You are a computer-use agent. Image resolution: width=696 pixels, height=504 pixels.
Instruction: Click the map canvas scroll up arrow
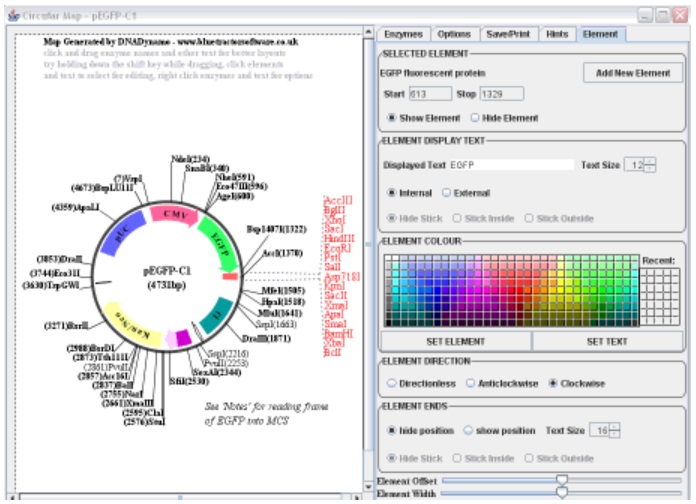(368, 32)
